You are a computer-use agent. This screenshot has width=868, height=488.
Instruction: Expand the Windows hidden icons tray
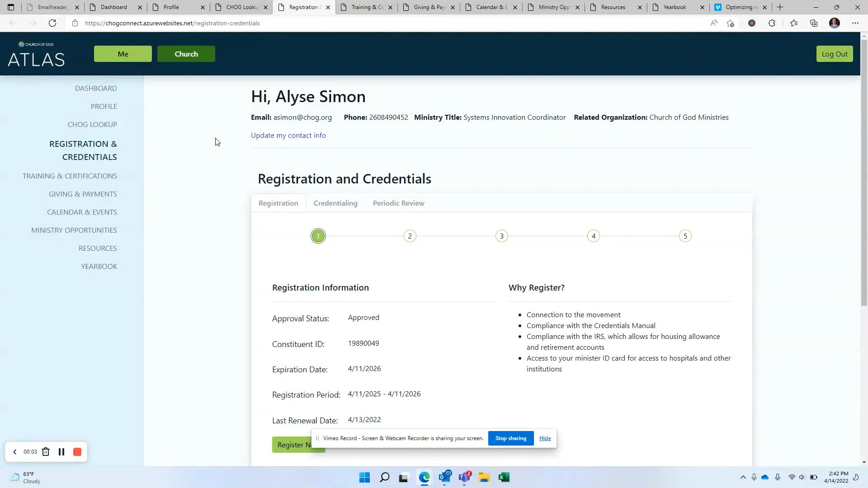[x=743, y=477]
